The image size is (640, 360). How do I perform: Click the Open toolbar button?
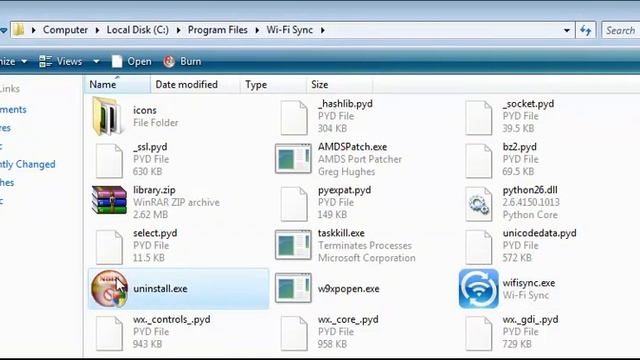(131, 61)
